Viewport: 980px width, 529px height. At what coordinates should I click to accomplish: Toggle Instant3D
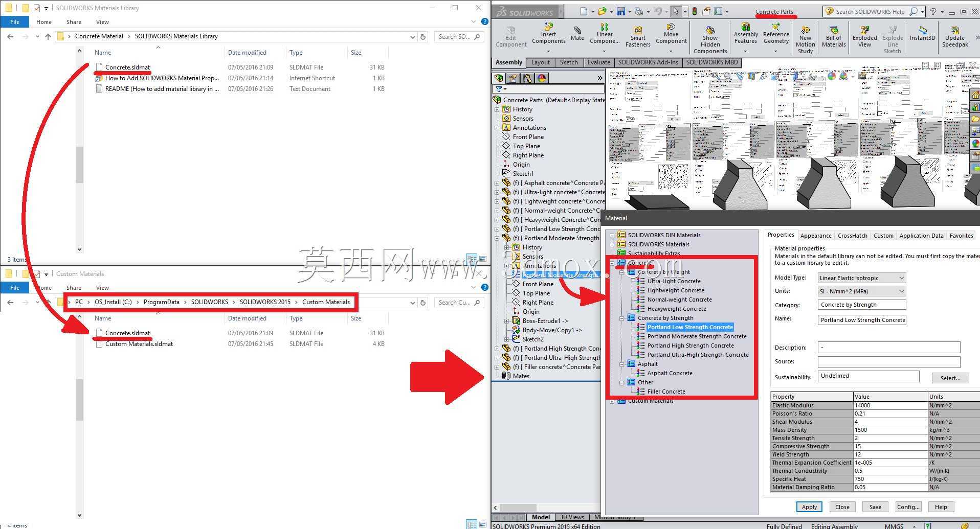point(922,34)
